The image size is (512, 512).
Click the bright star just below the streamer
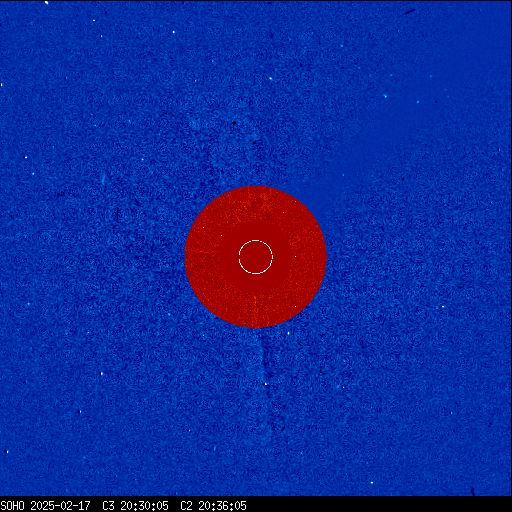click(266, 384)
